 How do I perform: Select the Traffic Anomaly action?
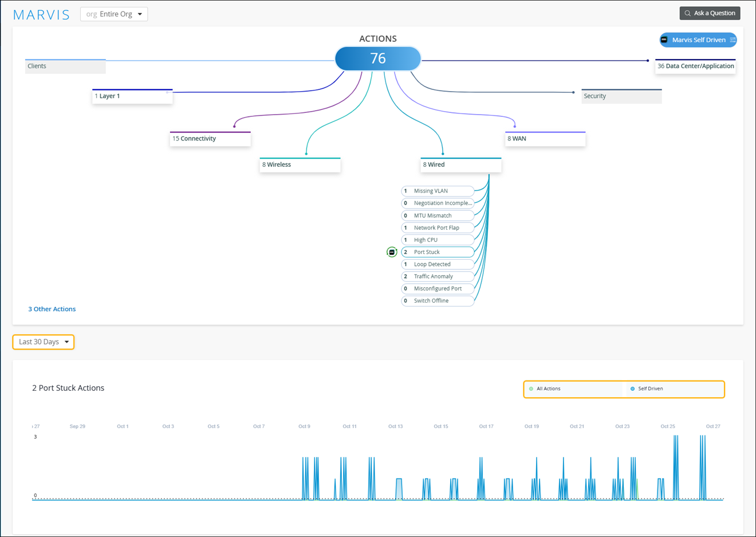coord(438,276)
